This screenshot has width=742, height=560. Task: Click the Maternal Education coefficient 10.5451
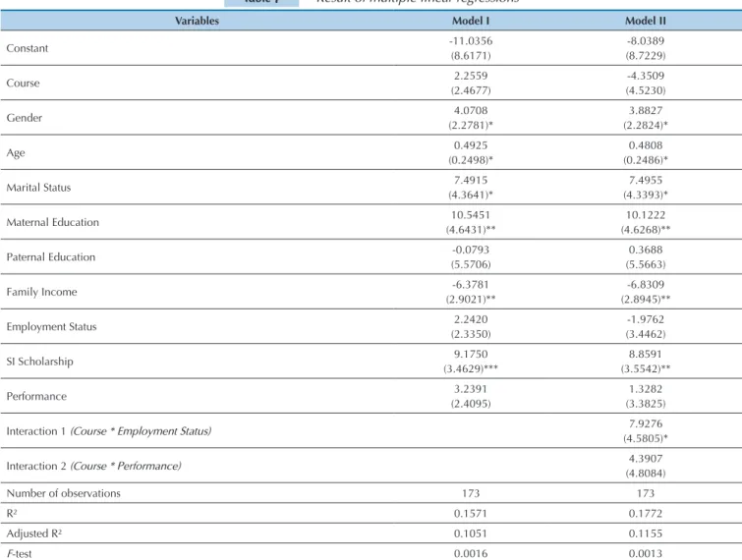(471, 215)
